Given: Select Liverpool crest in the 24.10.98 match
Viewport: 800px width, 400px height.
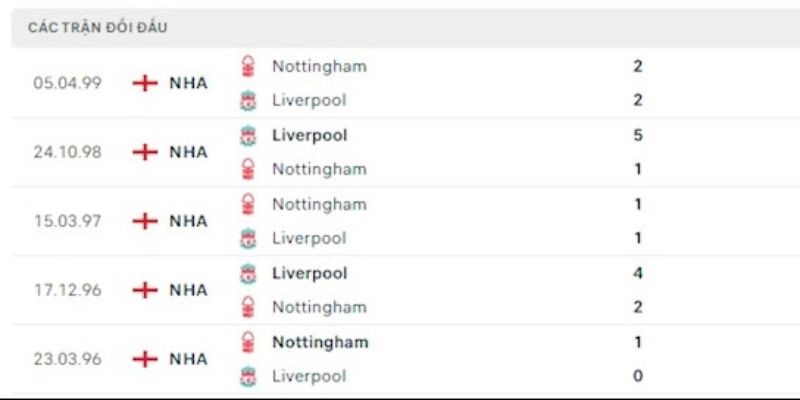Looking at the screenshot, I should [249, 135].
